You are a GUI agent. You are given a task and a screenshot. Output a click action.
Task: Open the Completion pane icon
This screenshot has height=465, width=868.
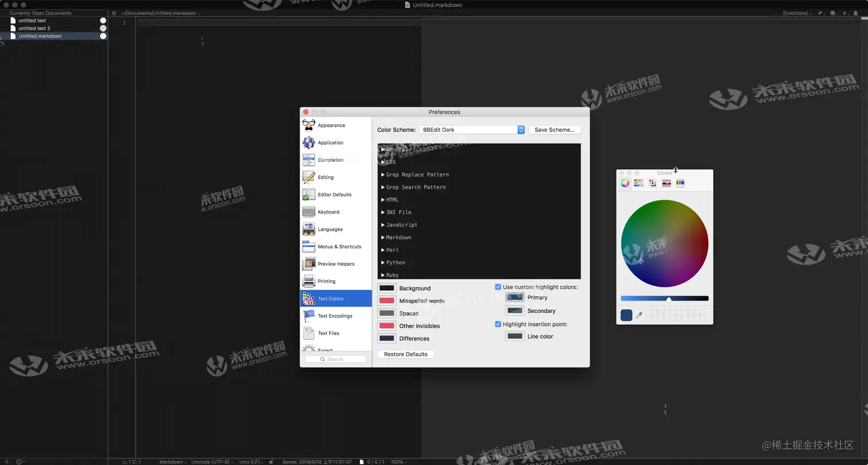[x=309, y=160]
